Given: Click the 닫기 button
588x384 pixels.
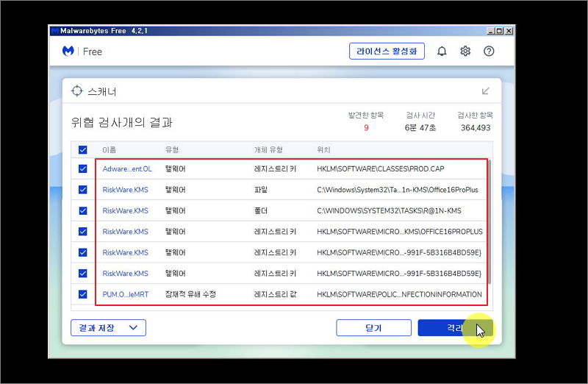Looking at the screenshot, I should (373, 327).
